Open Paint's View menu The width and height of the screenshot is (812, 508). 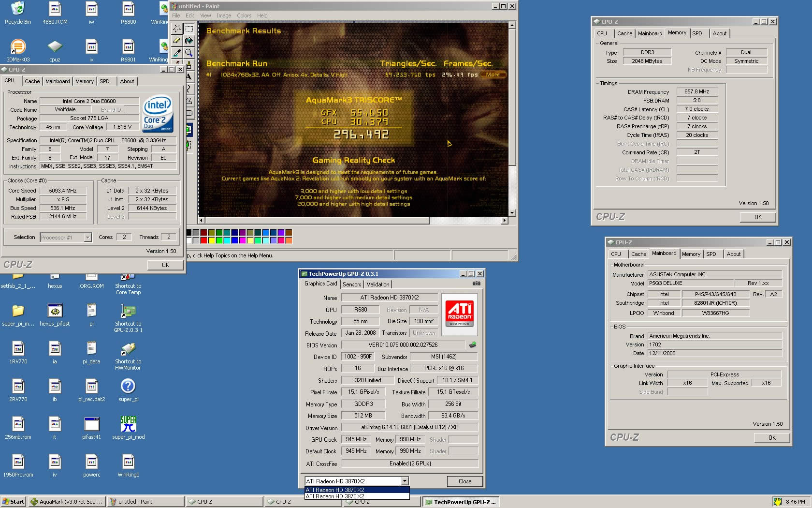point(205,15)
